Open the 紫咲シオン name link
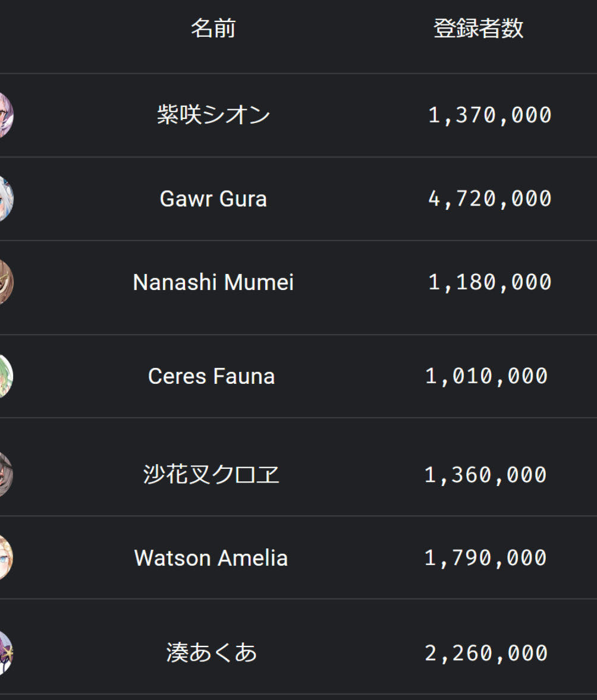Viewport: 597px width, 700px height. click(x=213, y=115)
